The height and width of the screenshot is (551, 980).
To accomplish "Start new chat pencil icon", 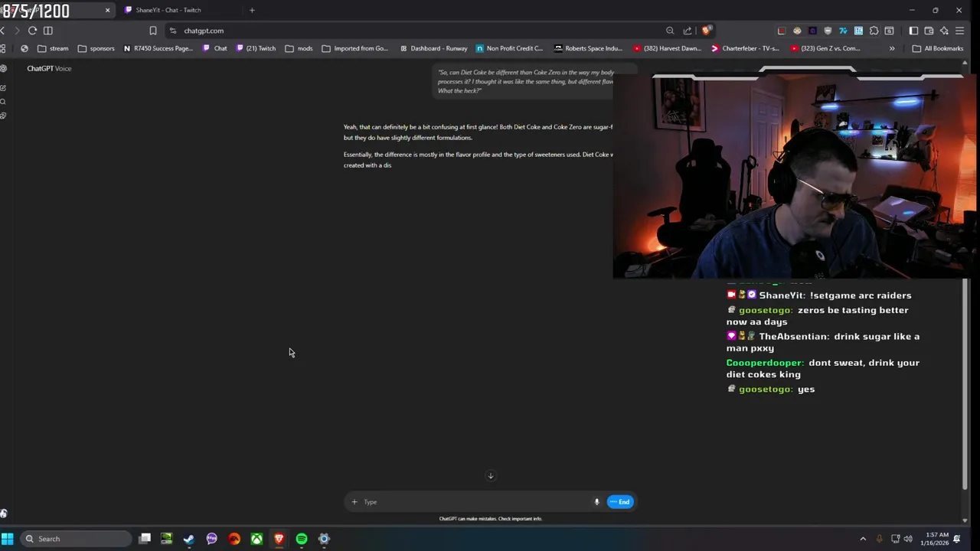I will pyautogui.click(x=3, y=88).
